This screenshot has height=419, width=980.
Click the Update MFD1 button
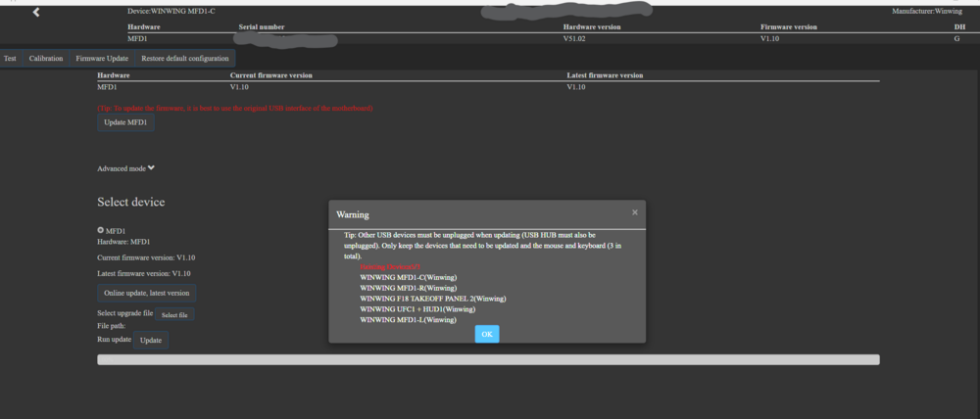[x=125, y=122]
